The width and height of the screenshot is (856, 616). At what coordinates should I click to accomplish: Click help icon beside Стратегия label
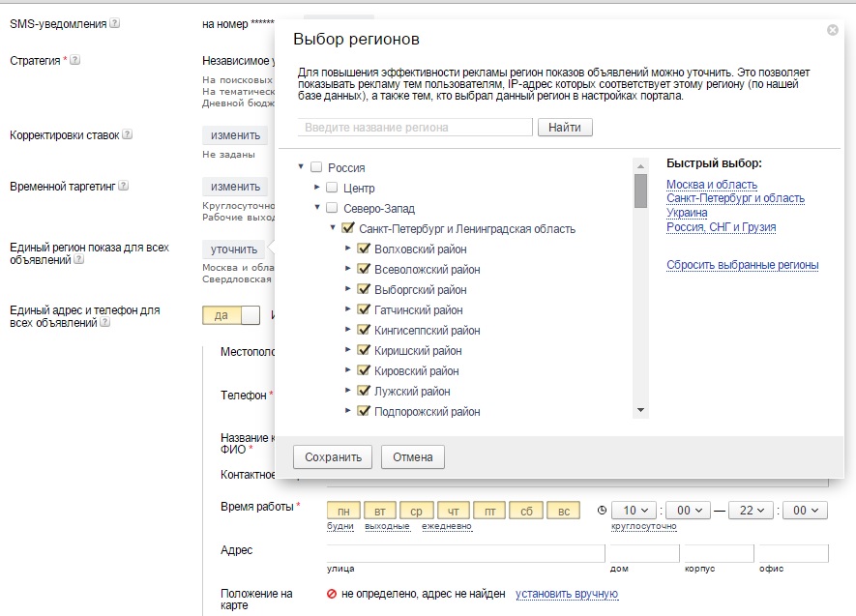(x=75, y=60)
